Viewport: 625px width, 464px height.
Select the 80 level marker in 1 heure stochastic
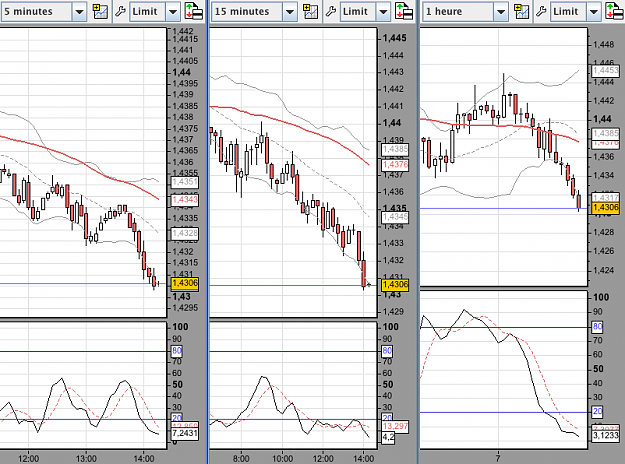coord(597,327)
